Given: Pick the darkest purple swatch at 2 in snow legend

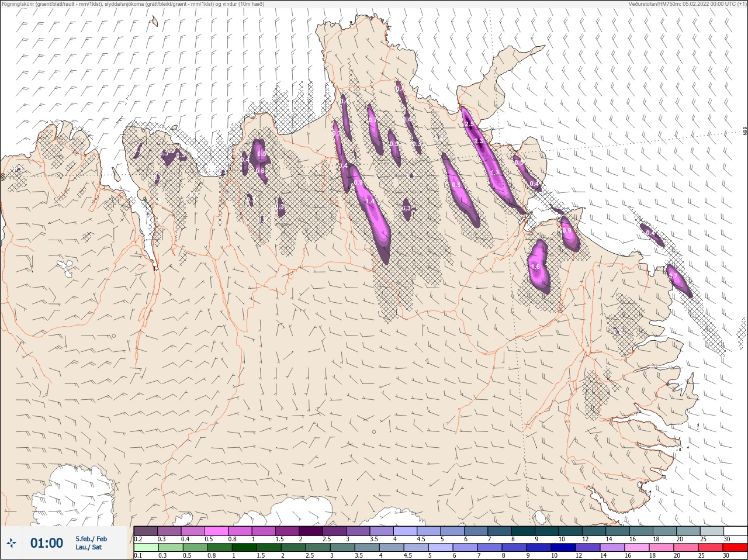Looking at the screenshot, I should [x=311, y=531].
